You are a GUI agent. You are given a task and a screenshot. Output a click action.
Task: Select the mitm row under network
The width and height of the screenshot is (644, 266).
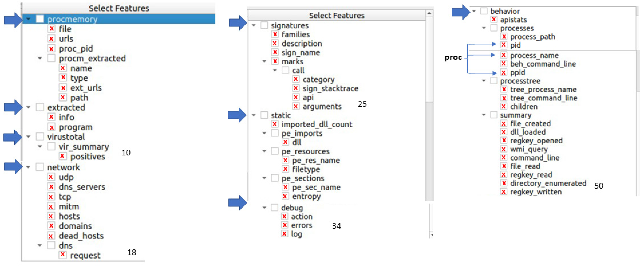[x=69, y=206]
